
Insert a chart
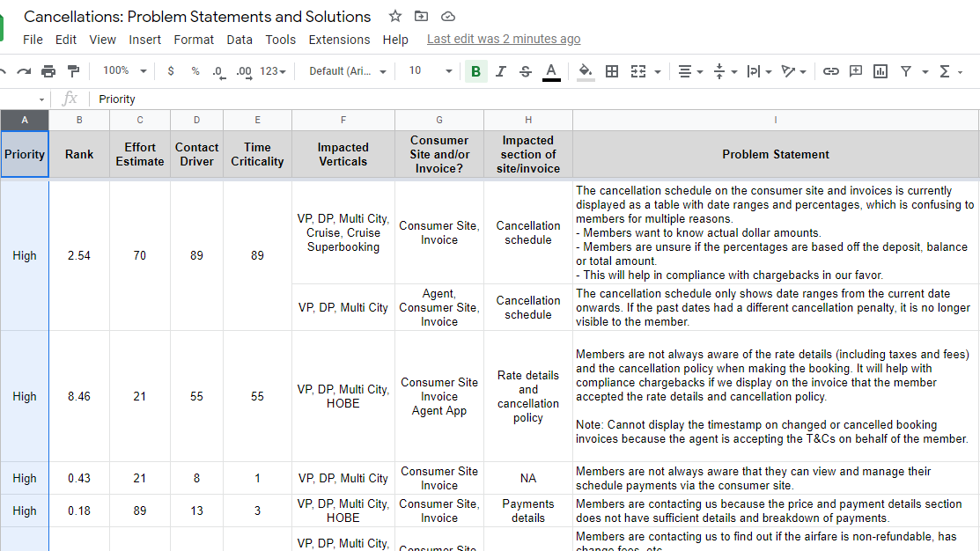(x=881, y=71)
